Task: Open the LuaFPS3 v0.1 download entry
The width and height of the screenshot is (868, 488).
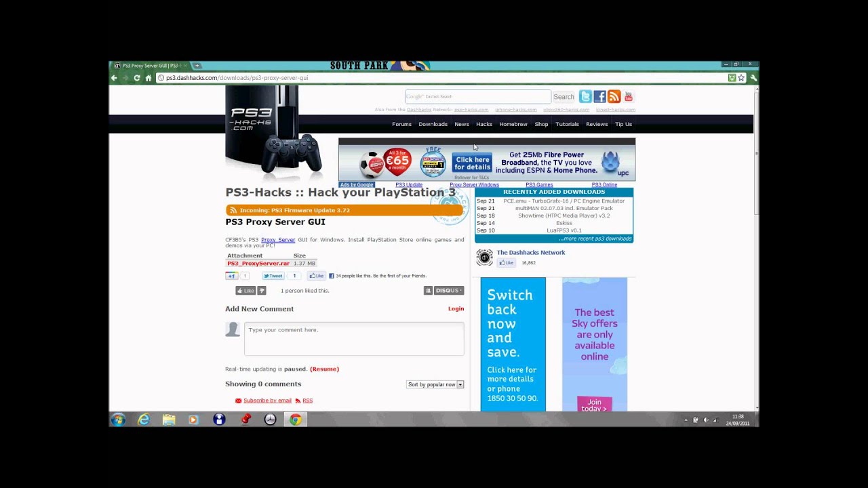Action: pyautogui.click(x=564, y=230)
